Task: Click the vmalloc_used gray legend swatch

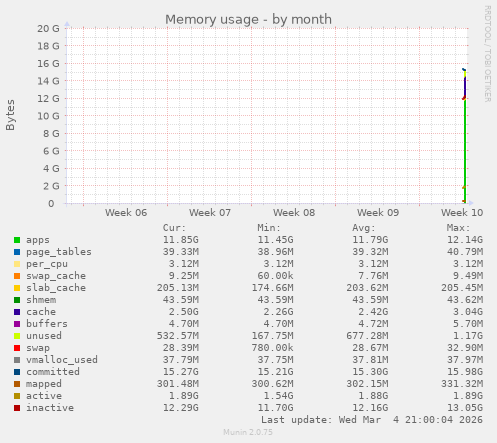Action: (x=17, y=360)
